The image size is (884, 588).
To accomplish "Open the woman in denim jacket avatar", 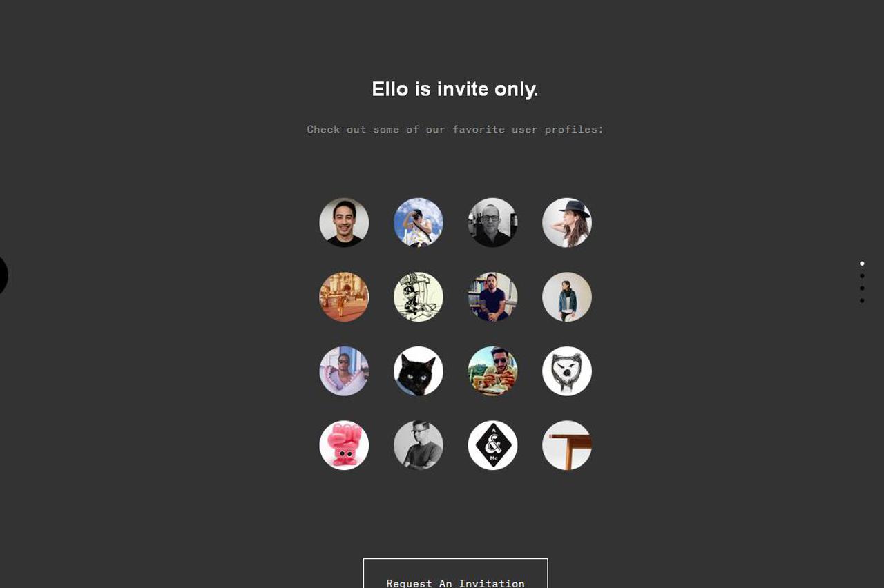I will coord(567,297).
